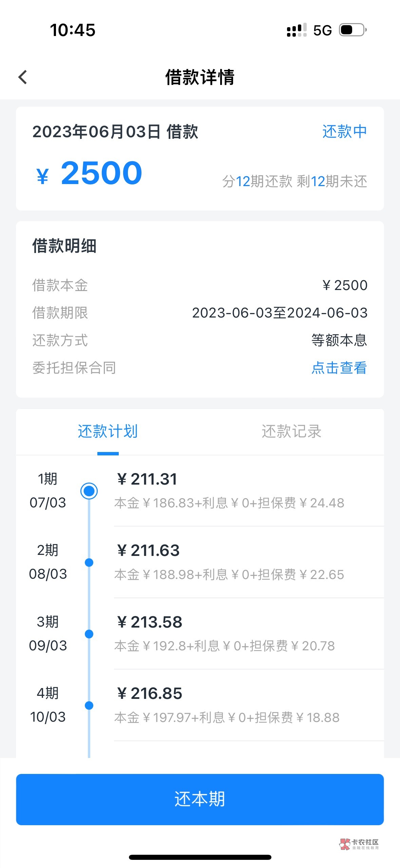Tap the period 4 timeline dot
The width and height of the screenshot is (400, 868).
coord(89,706)
